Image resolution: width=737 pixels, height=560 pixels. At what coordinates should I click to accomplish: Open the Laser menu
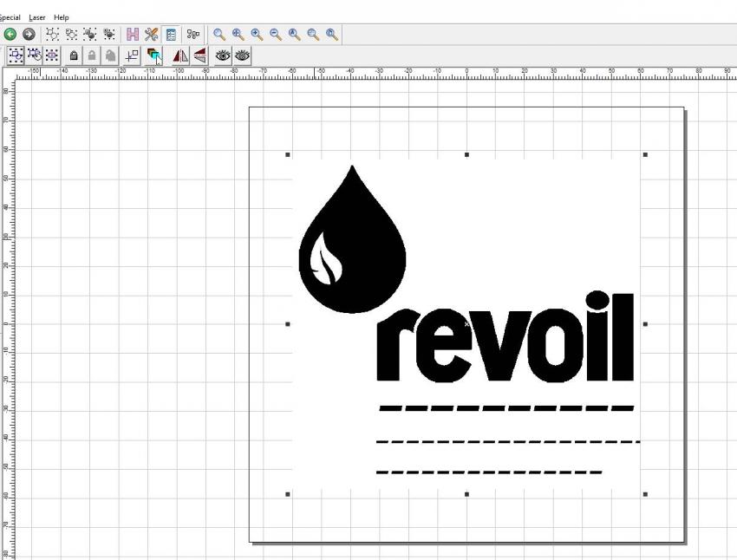pos(37,17)
